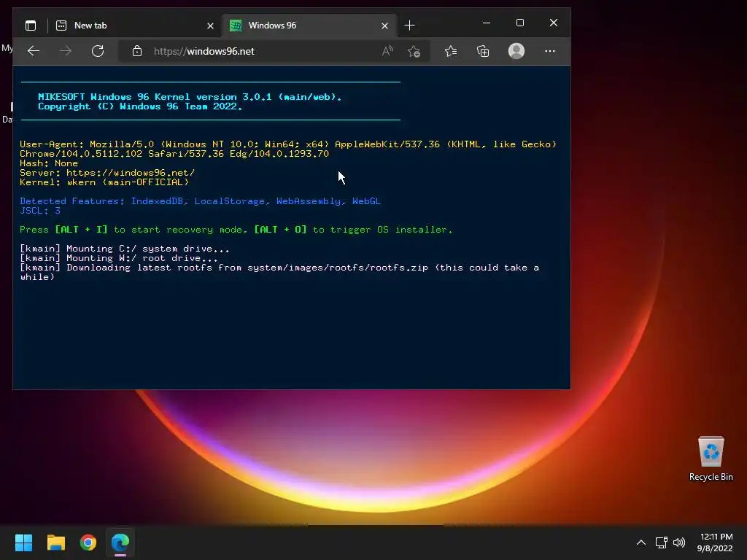Add this page to favorites
The height and width of the screenshot is (560, 747).
click(x=414, y=51)
